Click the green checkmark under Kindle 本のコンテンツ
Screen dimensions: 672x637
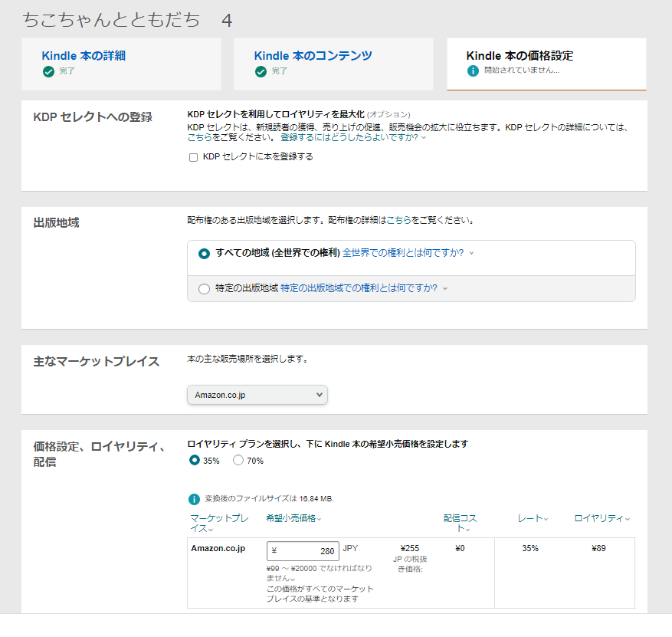click(261, 71)
